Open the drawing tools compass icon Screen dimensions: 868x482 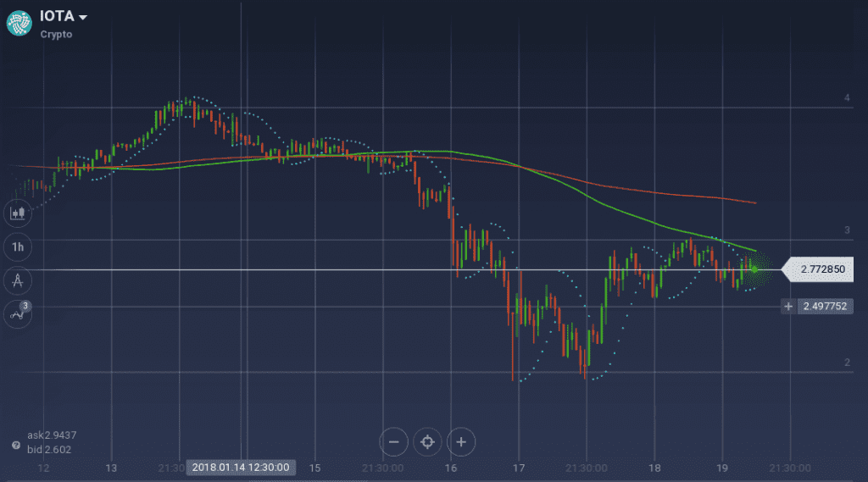click(18, 280)
